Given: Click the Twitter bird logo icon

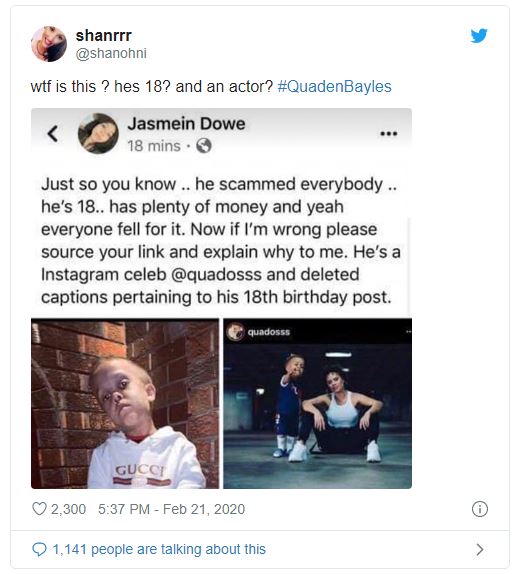Looking at the screenshot, I should [479, 36].
